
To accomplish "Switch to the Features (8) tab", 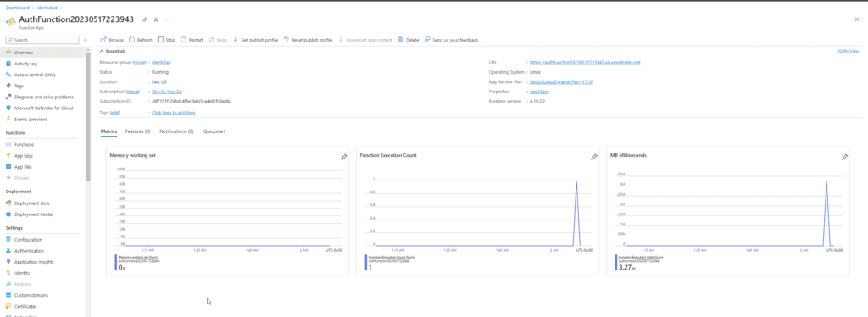I will 138,131.
